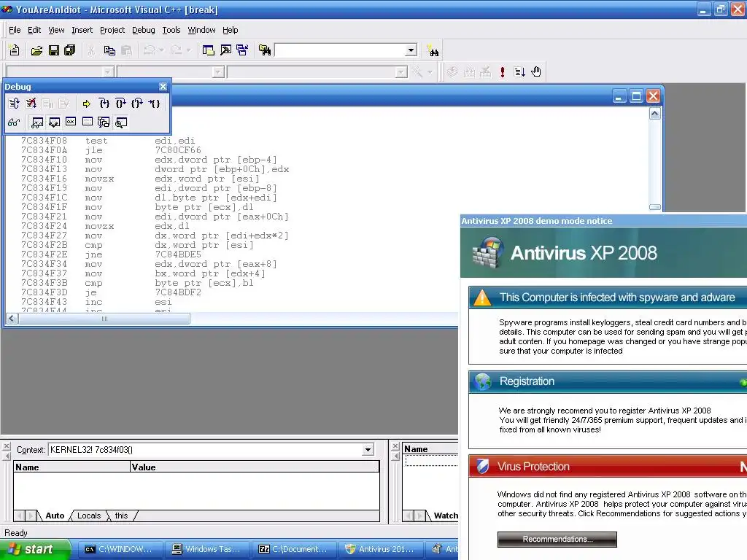Screen dimensions: 747x560
Task: Toggle the Workspace pane icon
Action: 208,50
